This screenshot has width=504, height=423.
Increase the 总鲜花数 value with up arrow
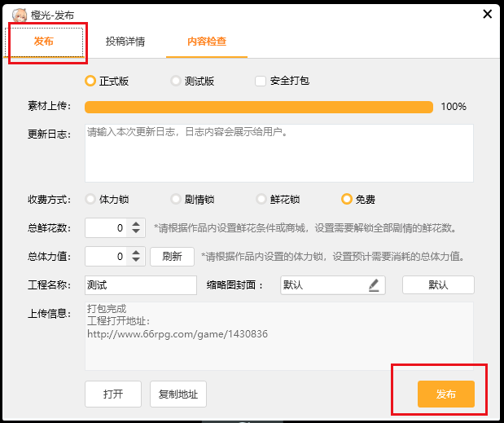coord(136,224)
